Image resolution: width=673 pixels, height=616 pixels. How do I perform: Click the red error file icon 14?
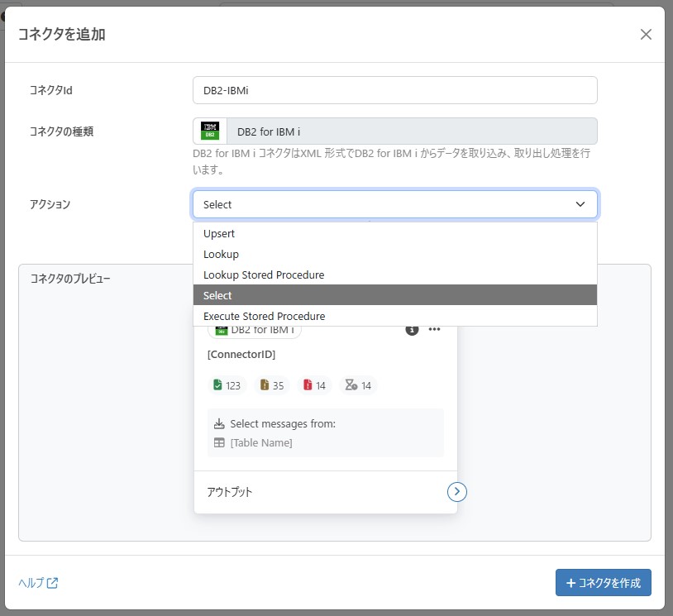(308, 385)
